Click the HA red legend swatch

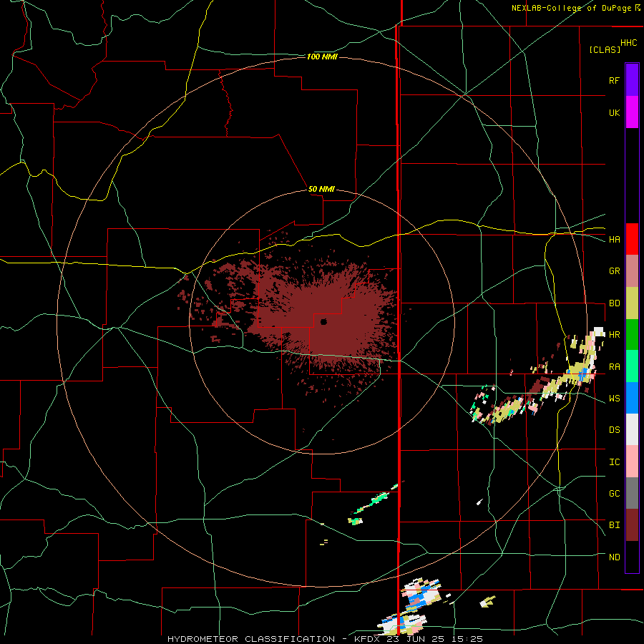(632, 239)
